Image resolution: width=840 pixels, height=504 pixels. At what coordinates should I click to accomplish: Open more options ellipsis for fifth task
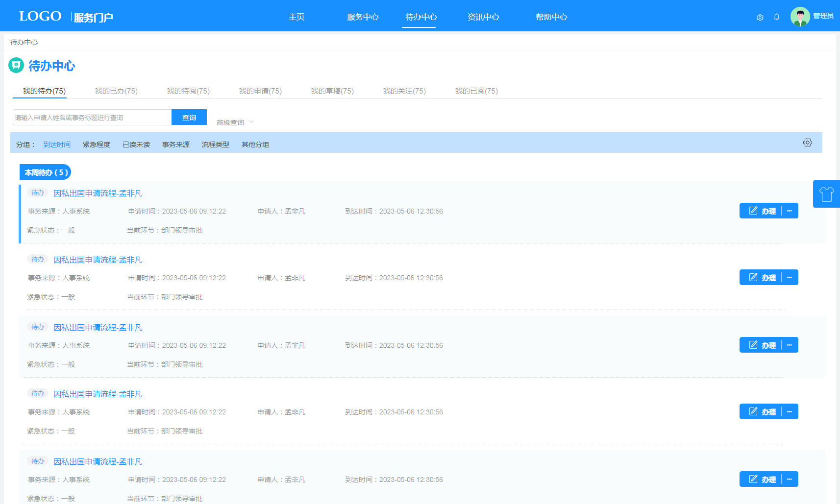(x=790, y=480)
